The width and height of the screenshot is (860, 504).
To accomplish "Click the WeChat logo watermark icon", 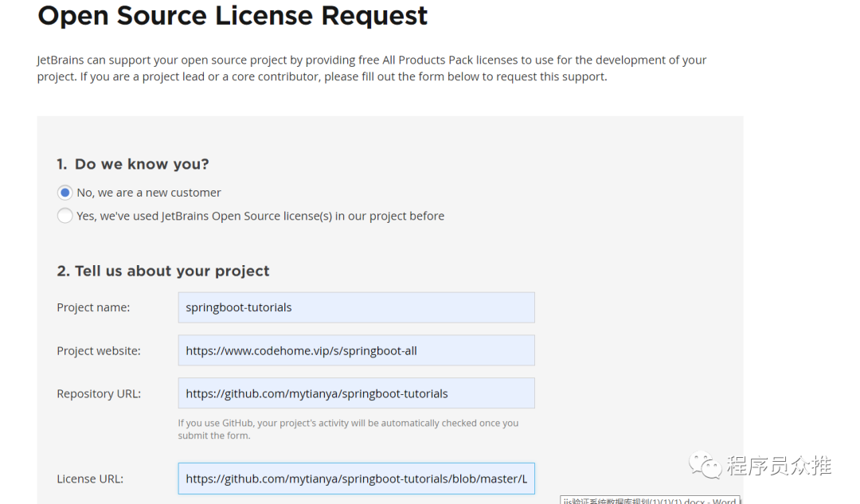I will (706, 465).
